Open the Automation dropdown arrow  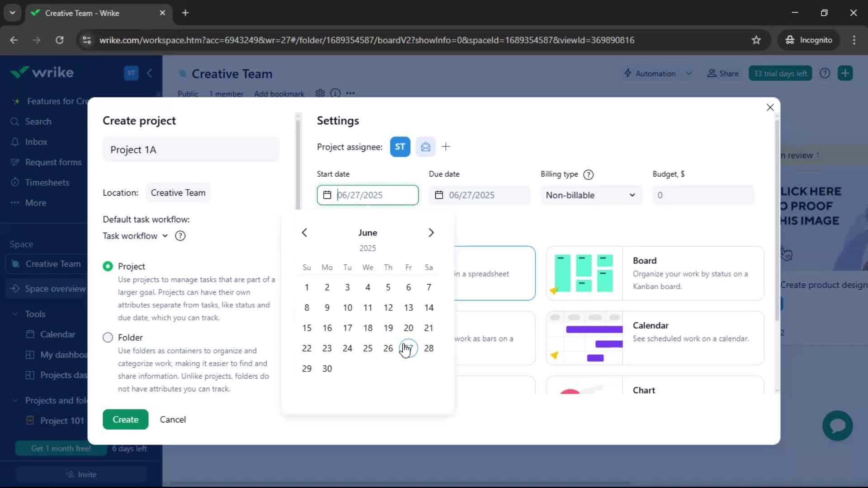tap(689, 73)
